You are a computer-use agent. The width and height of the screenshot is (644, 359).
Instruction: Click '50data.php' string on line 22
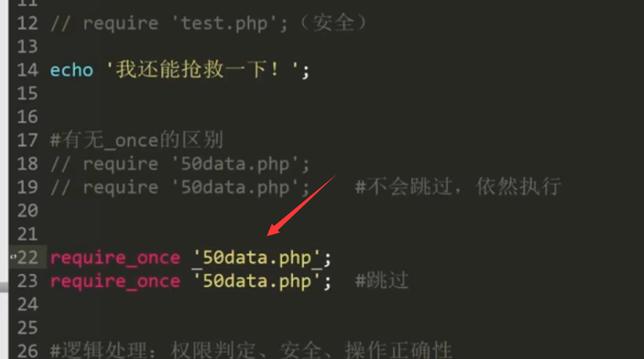(x=257, y=258)
